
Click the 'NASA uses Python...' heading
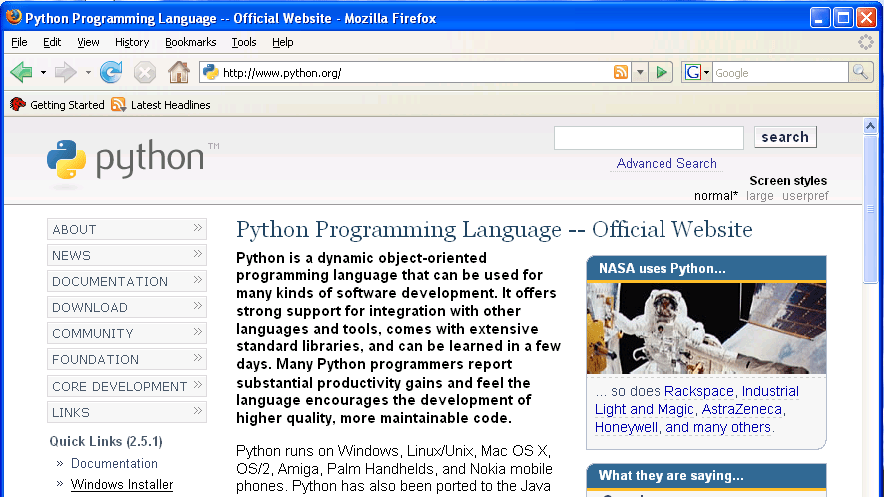click(662, 268)
